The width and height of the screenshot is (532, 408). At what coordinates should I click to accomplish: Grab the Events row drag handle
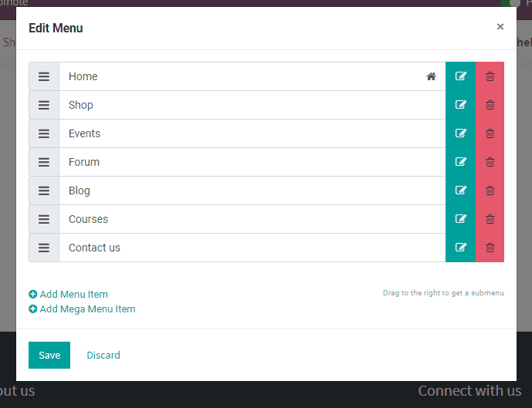coord(44,133)
